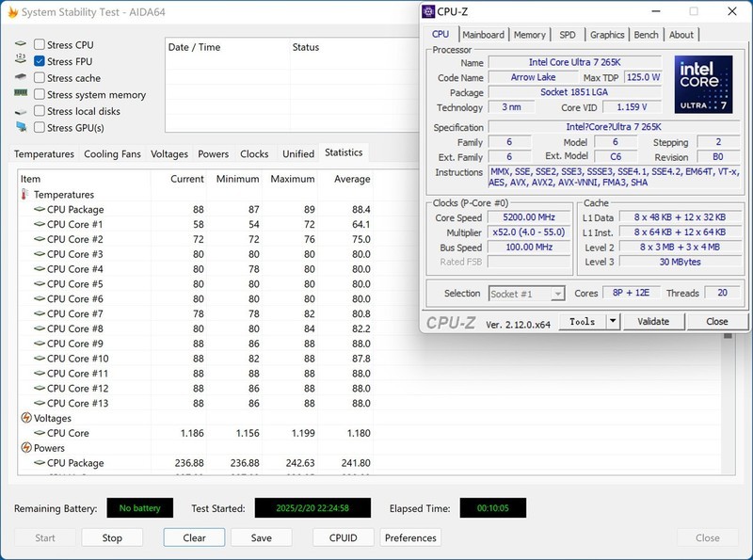Open the Preferences button

tap(410, 537)
